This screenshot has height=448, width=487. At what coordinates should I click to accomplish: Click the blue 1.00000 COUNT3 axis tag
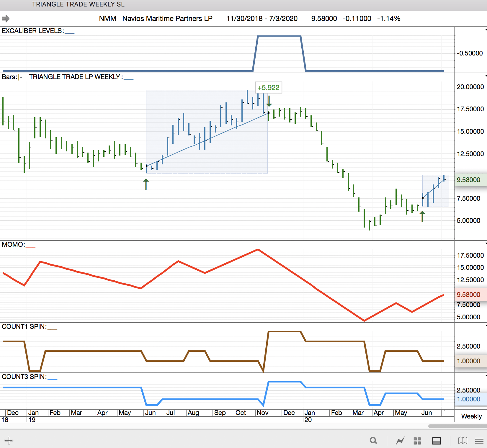[471, 399]
